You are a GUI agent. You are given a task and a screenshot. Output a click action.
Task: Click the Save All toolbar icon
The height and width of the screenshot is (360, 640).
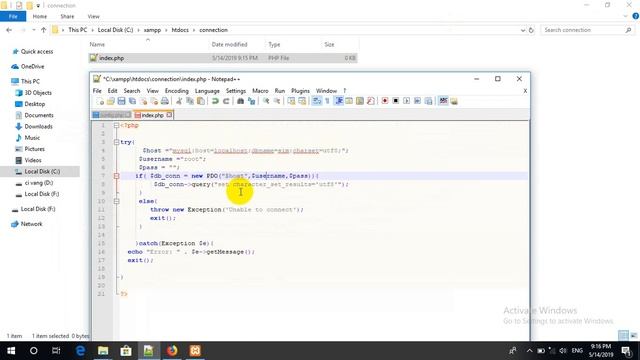tap(132, 101)
